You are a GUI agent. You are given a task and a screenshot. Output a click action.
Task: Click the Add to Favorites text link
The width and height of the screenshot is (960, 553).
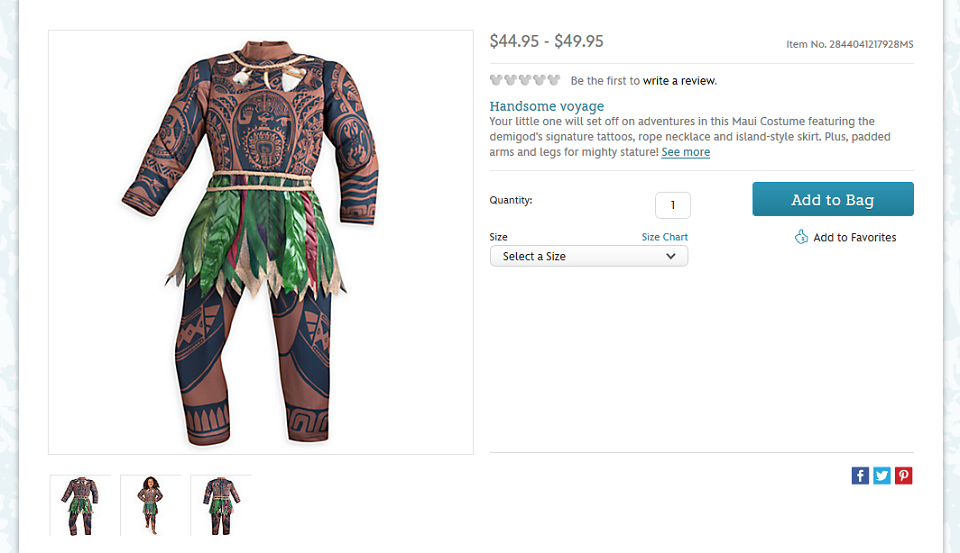click(x=854, y=237)
